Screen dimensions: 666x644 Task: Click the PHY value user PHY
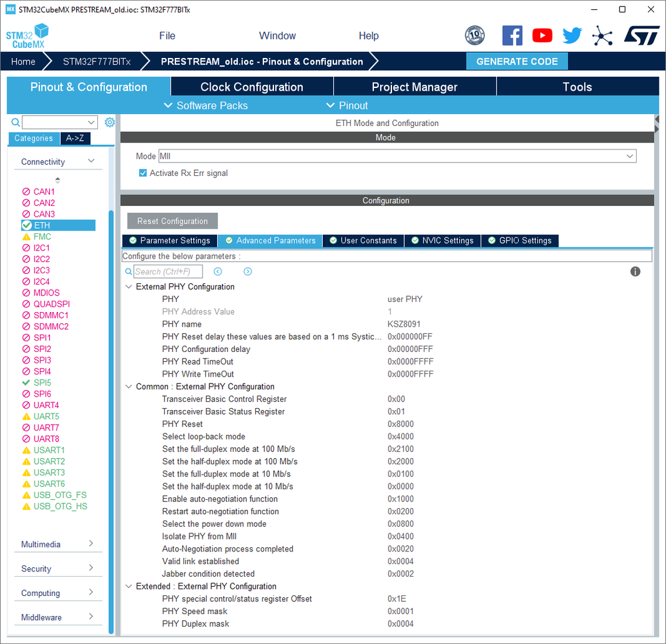405,299
